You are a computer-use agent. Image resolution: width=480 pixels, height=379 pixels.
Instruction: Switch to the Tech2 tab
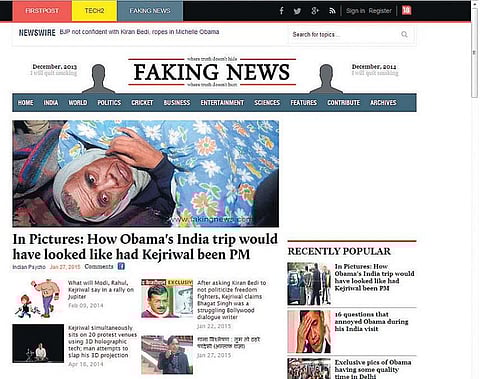94,11
